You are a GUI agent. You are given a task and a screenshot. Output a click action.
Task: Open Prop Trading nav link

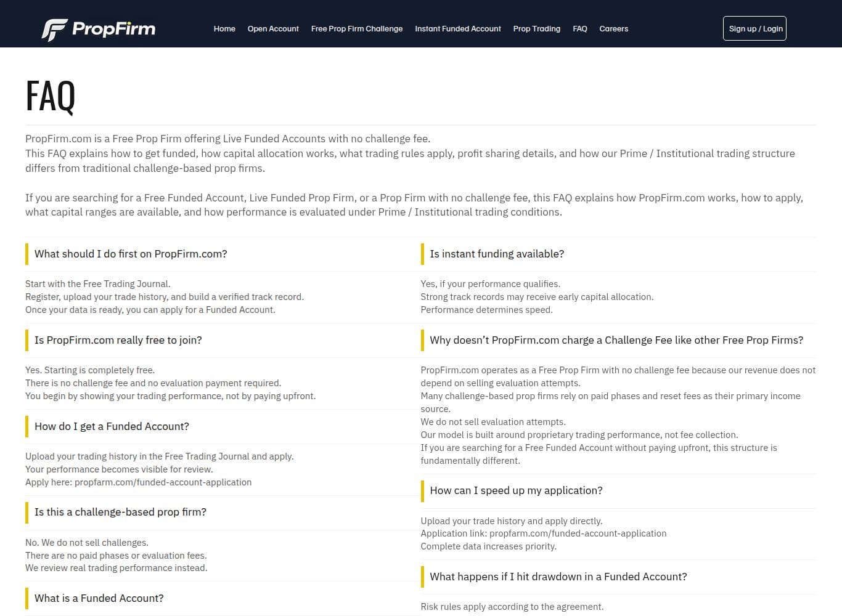pyautogui.click(x=537, y=29)
